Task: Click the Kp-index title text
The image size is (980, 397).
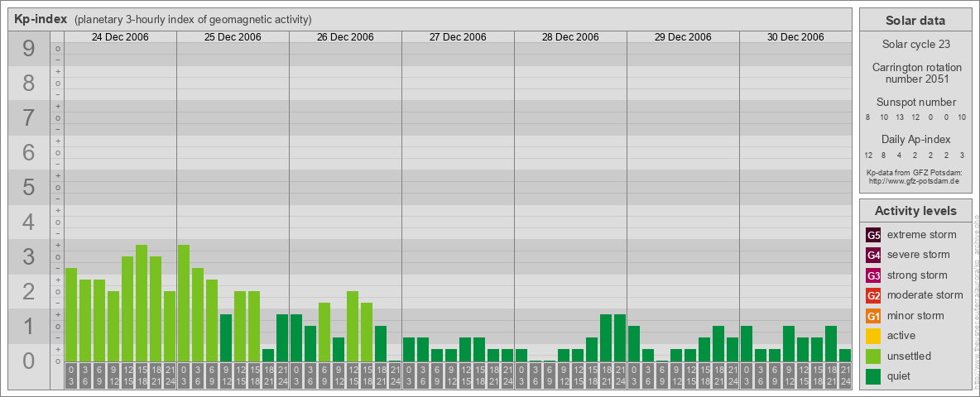Action: point(41,19)
